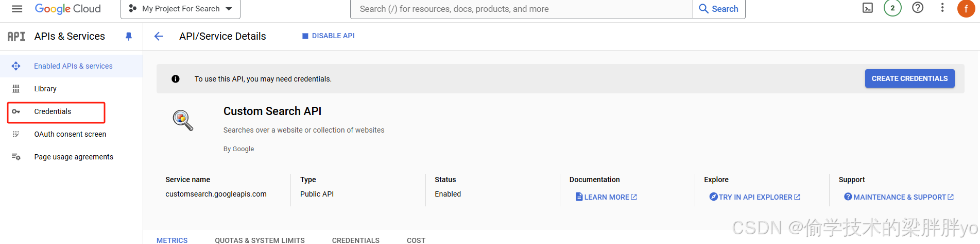Open notifications badge showing 2
This screenshot has width=980, height=244.
click(892, 8)
